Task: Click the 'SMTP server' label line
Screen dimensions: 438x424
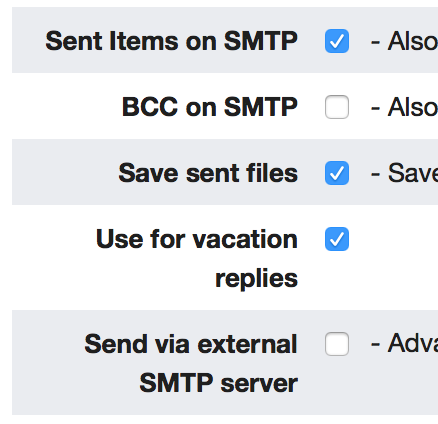Action: (218, 383)
